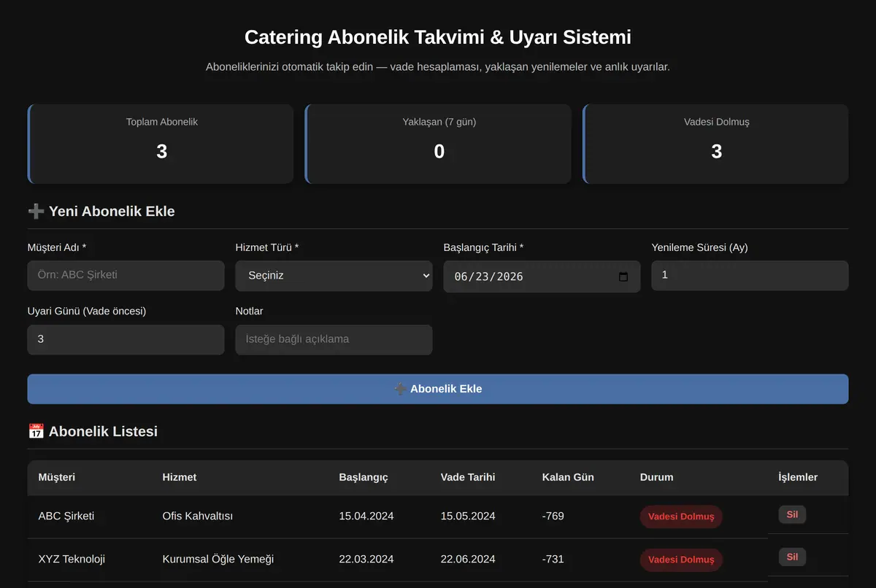Select the XYZ Teknoloji customer cell
This screenshot has width=876, height=588.
click(x=72, y=559)
